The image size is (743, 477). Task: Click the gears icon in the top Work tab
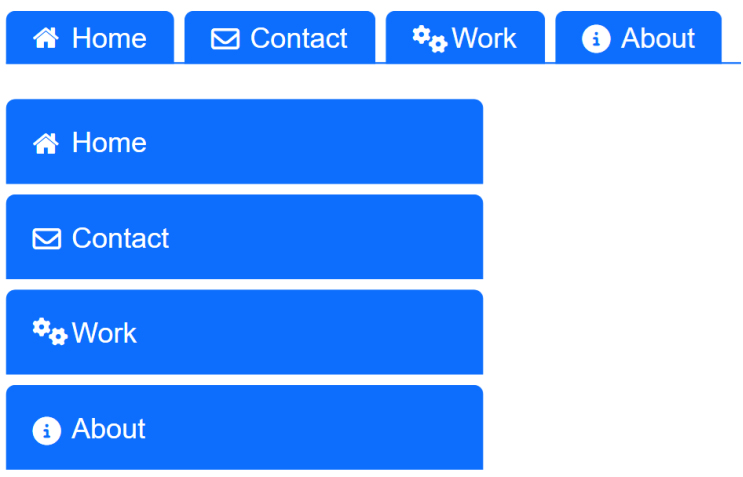coord(429,39)
